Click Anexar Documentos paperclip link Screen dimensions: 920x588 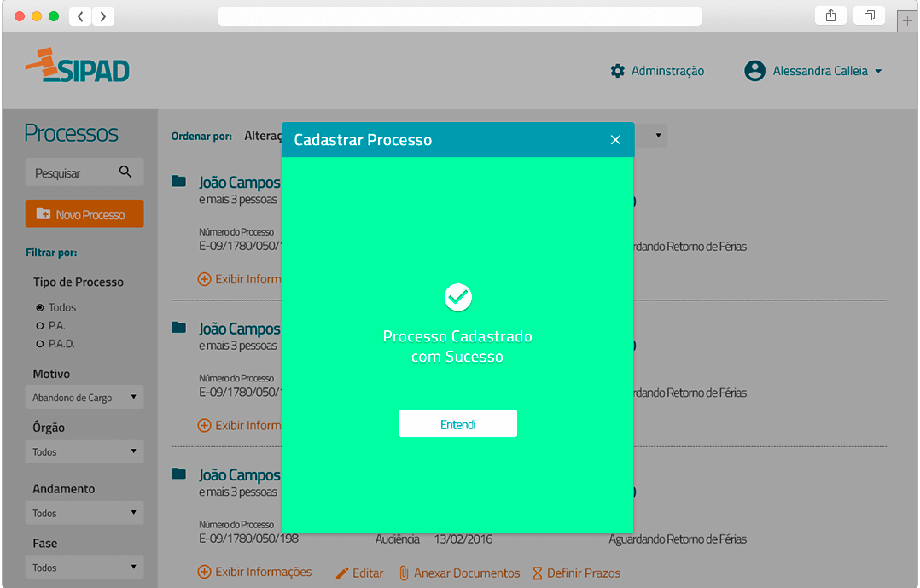[459, 573]
